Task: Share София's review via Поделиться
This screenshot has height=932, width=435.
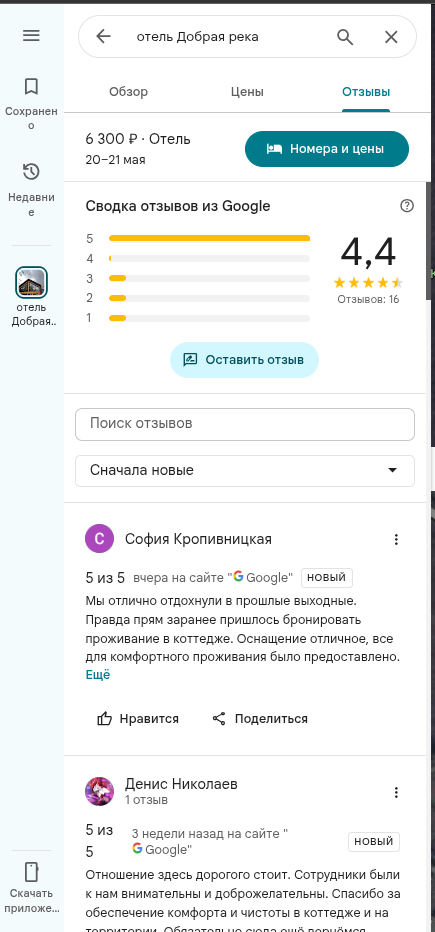Action: pyautogui.click(x=260, y=719)
